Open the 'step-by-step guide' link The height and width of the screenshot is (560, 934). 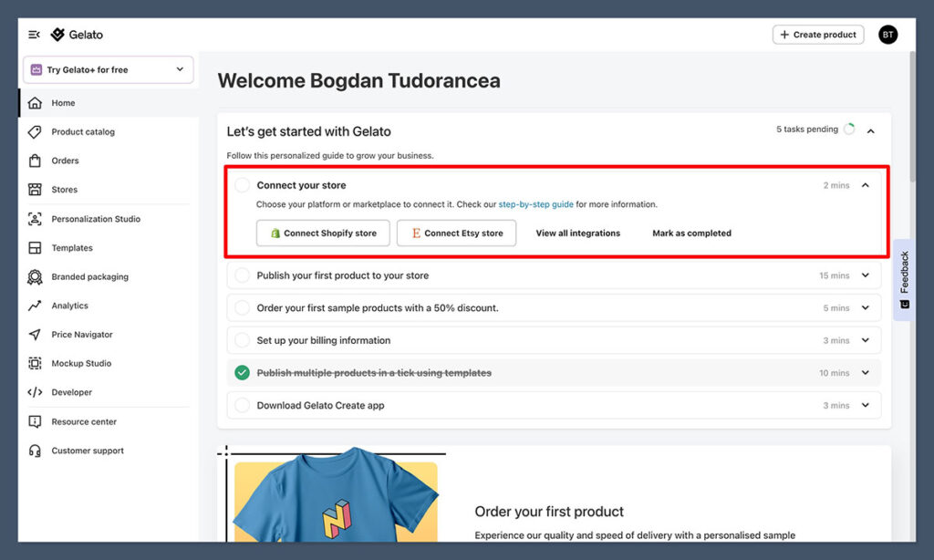(535, 204)
